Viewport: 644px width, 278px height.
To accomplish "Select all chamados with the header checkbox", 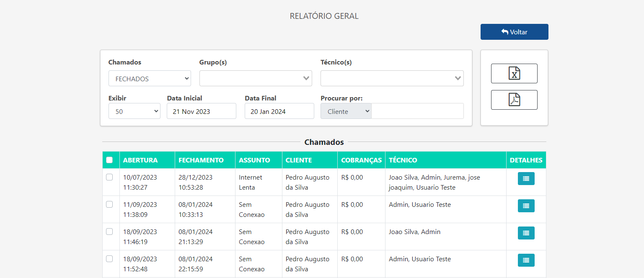I will (x=110, y=160).
